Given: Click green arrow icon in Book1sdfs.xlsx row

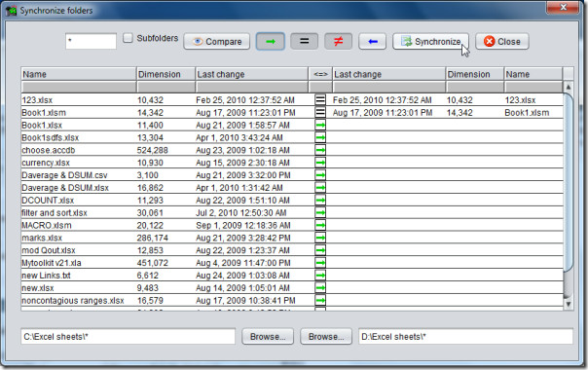Looking at the screenshot, I should click(320, 137).
